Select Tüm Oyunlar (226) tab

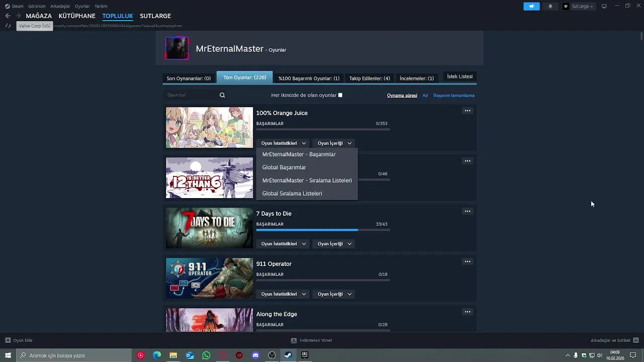click(245, 77)
